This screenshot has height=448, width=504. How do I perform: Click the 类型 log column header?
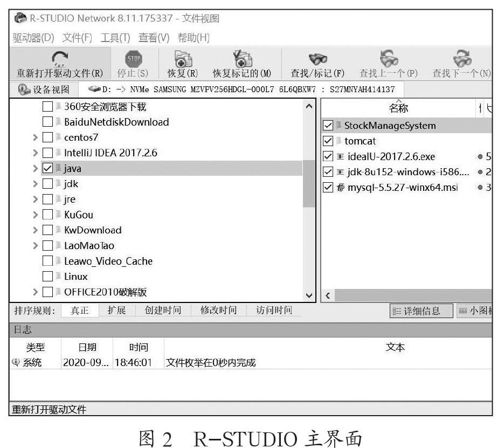[36, 347]
